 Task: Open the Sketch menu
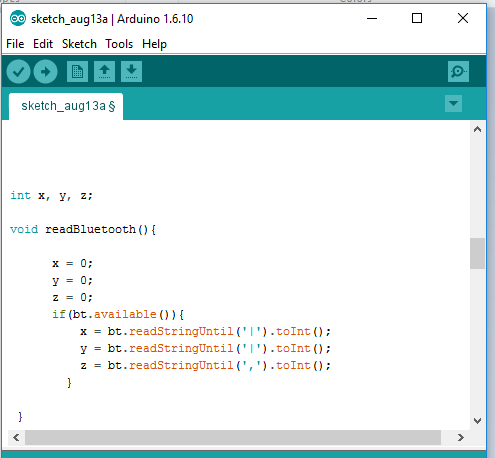point(79,44)
